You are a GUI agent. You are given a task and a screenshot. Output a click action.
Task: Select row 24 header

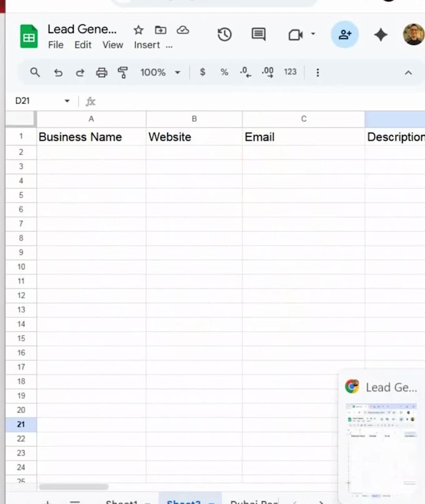click(x=21, y=467)
